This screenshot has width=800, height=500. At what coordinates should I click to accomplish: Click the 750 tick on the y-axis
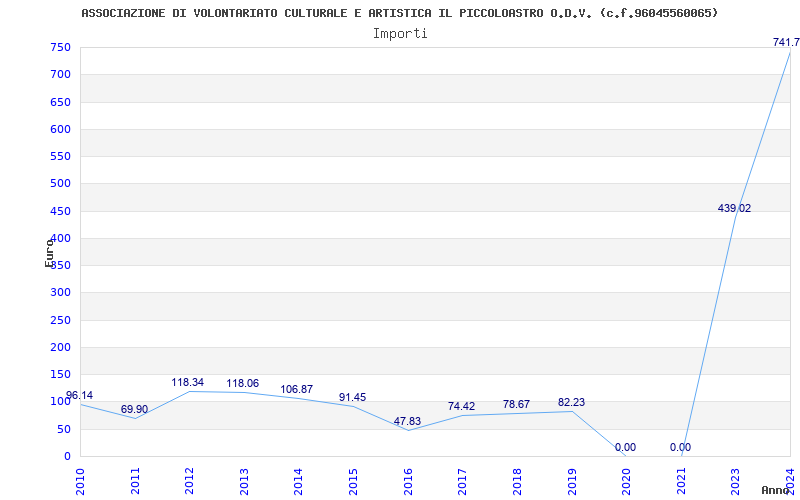click(60, 47)
